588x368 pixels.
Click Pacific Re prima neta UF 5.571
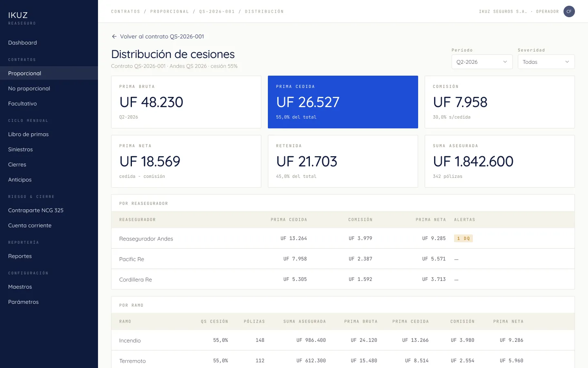tap(434, 259)
